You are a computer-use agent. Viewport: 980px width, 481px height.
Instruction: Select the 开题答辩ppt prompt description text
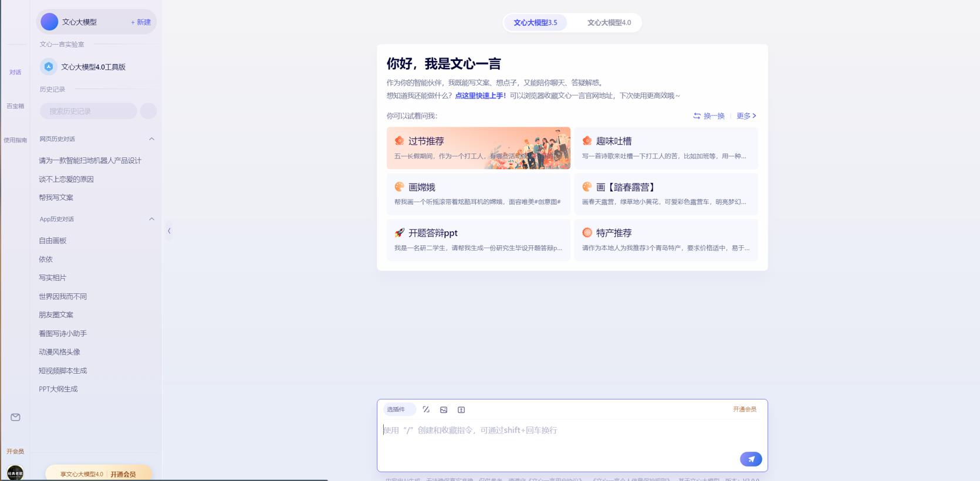478,248
